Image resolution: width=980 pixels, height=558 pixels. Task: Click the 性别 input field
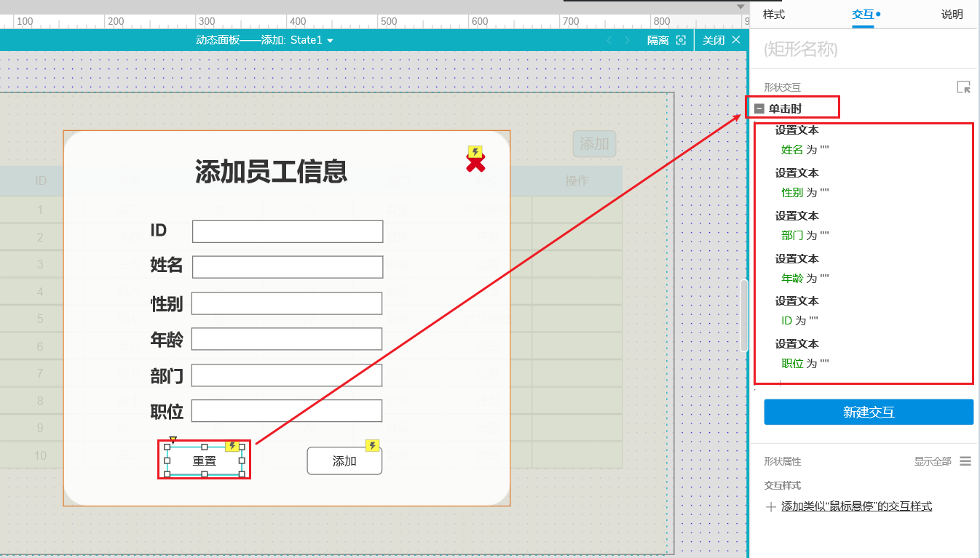tap(287, 303)
